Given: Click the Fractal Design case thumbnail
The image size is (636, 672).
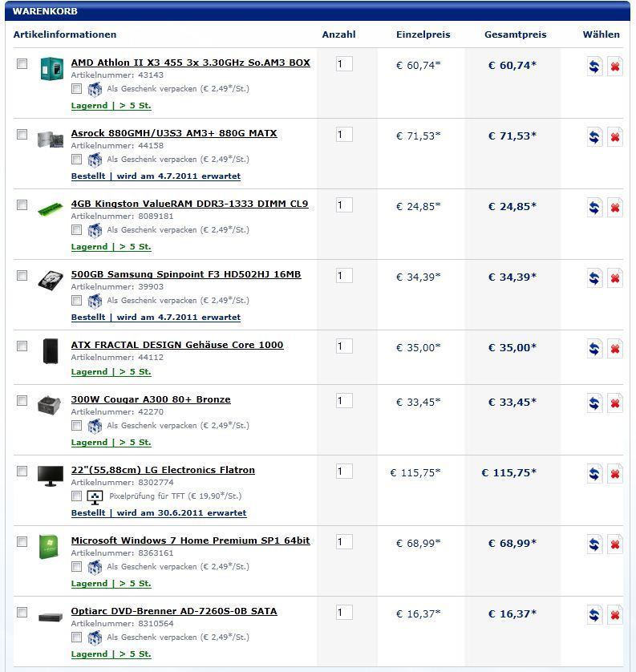Looking at the screenshot, I should click(x=51, y=350).
